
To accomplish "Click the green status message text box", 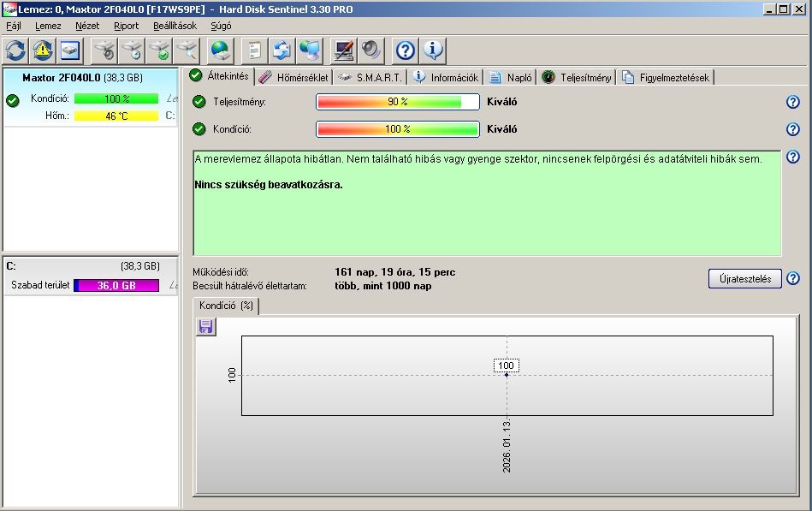I will click(487, 203).
